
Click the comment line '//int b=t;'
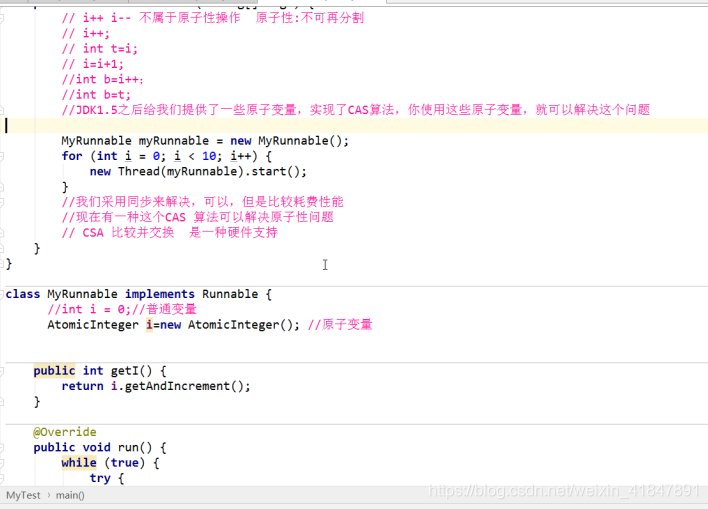point(96,95)
